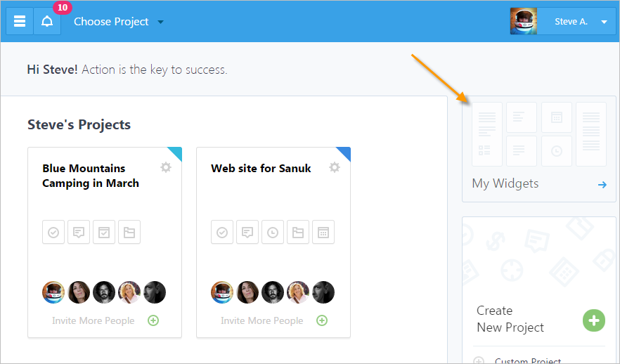Expand the Choose Project dropdown
The width and height of the screenshot is (620, 364).
pos(119,22)
